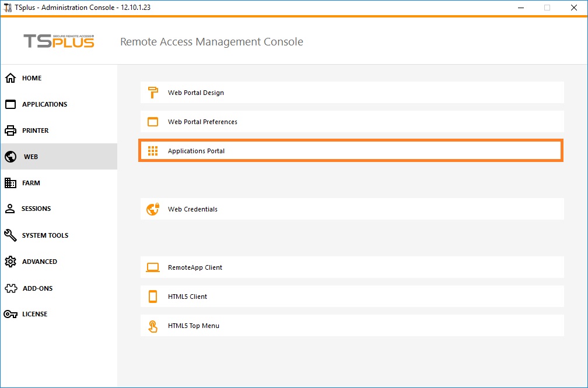Go to the FARM section label
Image resolution: width=588 pixels, height=388 pixels.
tap(31, 183)
